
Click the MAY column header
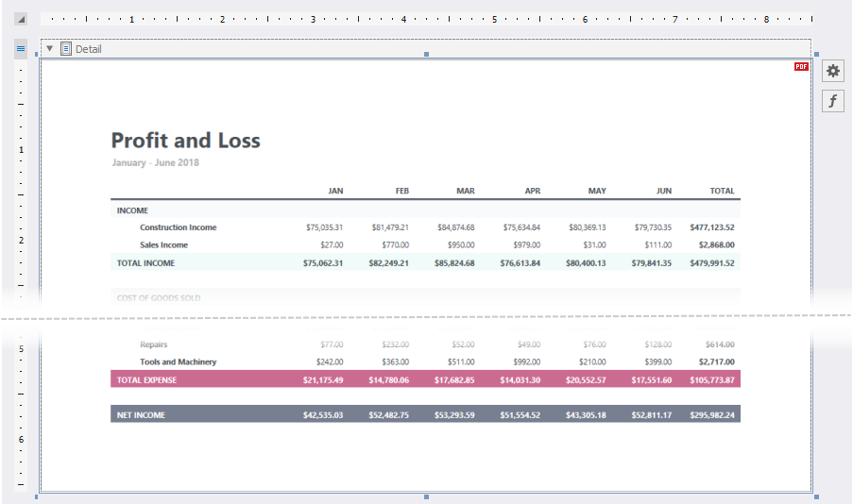pyautogui.click(x=597, y=191)
